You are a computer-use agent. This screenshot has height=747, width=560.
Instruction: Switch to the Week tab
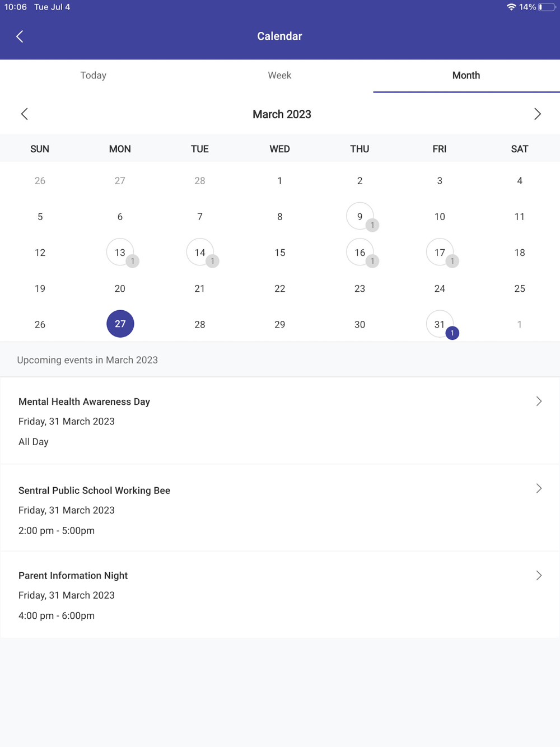click(279, 76)
